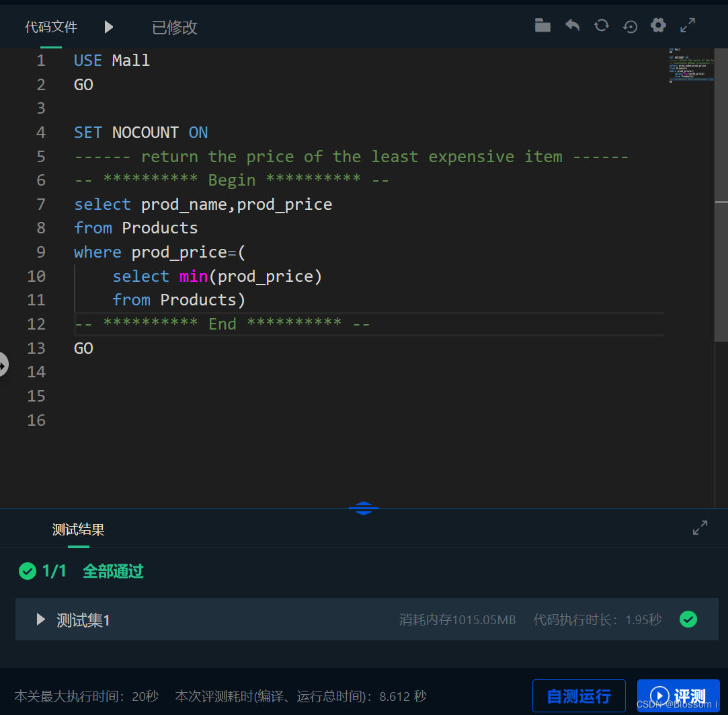Select the reset code icon
This screenshot has width=728, height=715.
click(601, 25)
